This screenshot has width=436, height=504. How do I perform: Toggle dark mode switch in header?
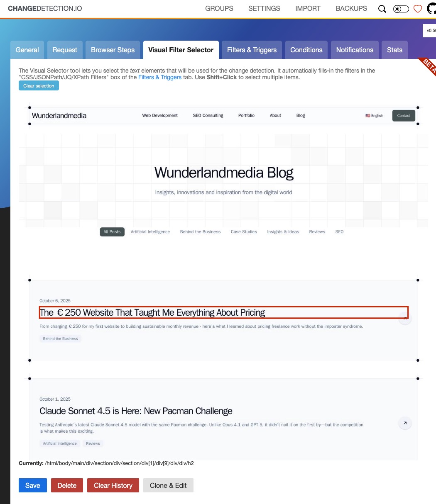coord(401,9)
